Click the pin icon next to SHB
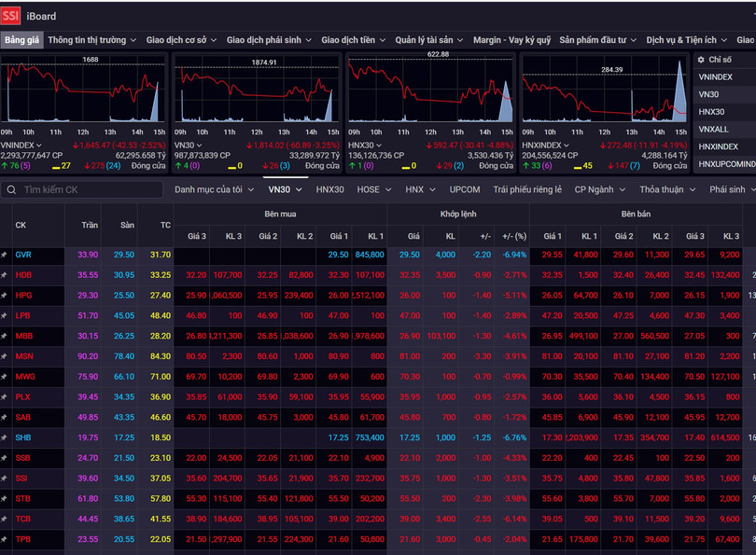The image size is (756, 555). 5,437
